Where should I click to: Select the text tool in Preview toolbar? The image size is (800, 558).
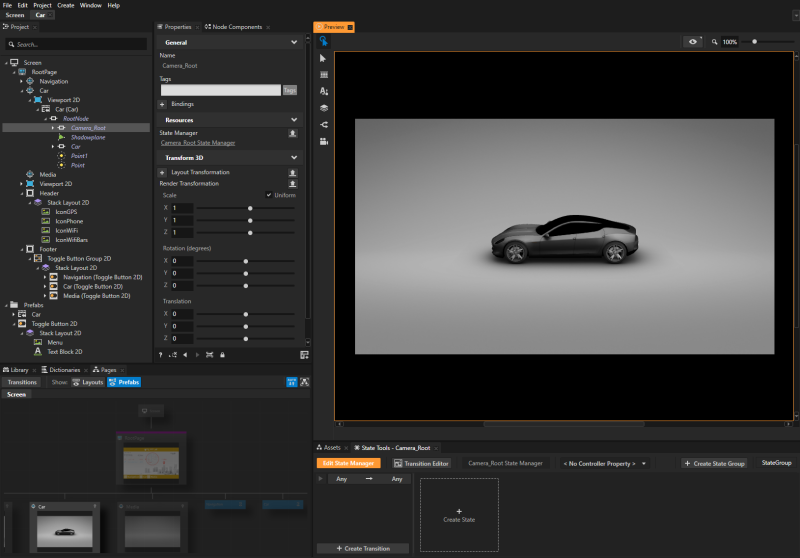pyautogui.click(x=324, y=91)
